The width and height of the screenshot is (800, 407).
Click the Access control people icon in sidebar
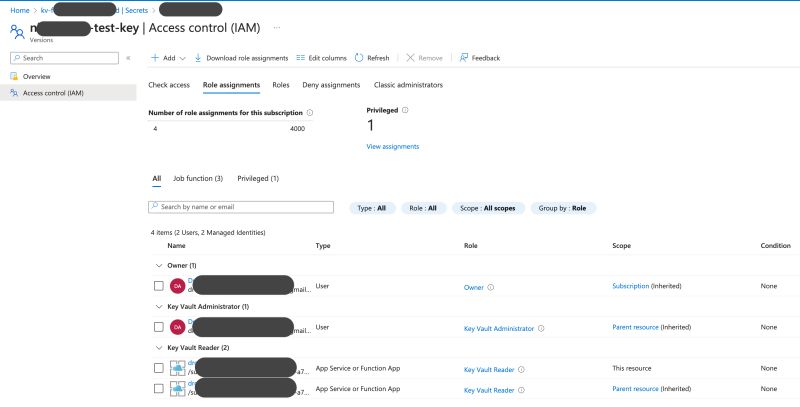pyautogui.click(x=14, y=93)
